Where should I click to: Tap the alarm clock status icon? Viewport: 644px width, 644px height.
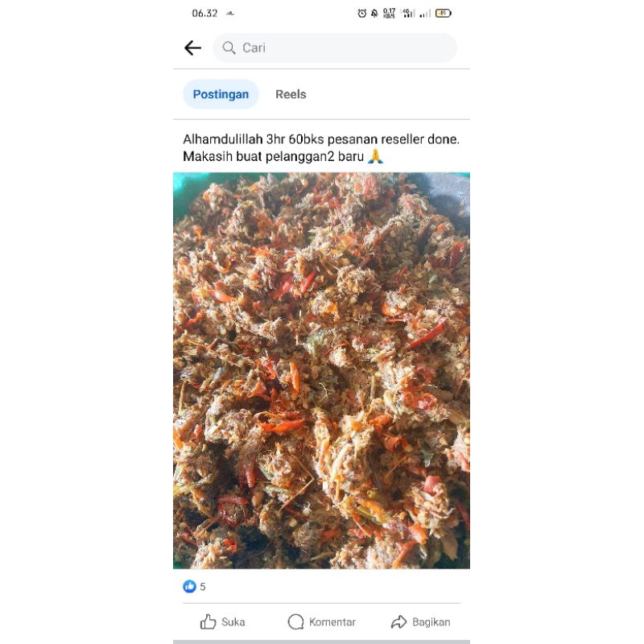tap(361, 14)
